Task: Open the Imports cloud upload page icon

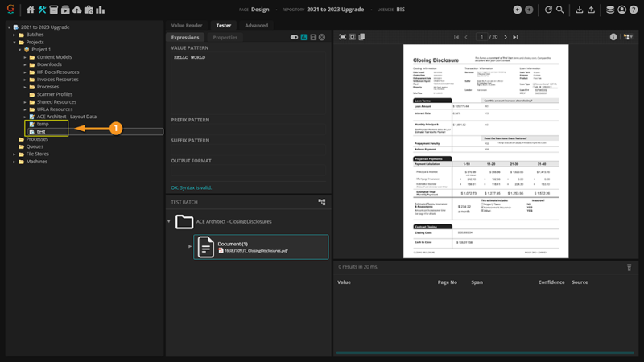Action: pyautogui.click(x=76, y=10)
